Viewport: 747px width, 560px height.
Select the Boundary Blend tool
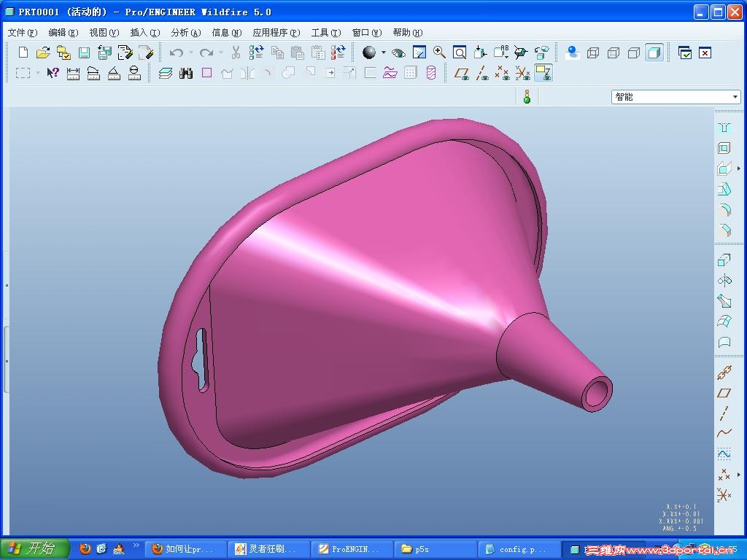[724, 322]
